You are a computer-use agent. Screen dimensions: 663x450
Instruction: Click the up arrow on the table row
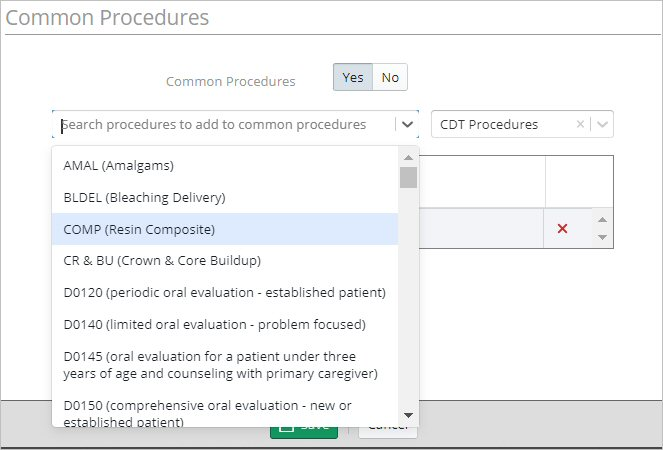[x=603, y=220]
